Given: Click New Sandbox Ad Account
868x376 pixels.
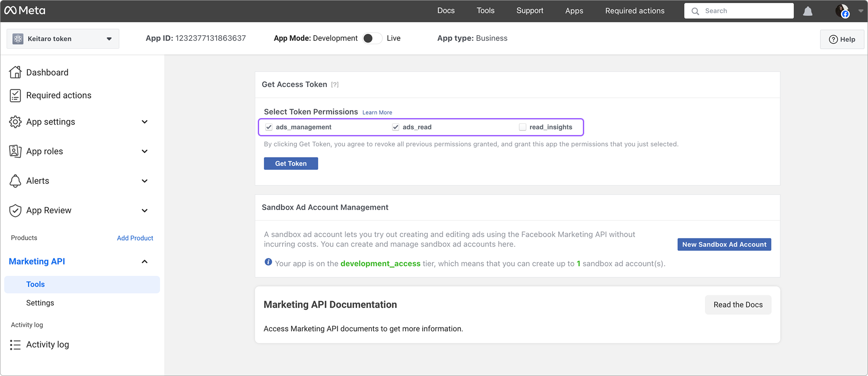Looking at the screenshot, I should (x=724, y=244).
